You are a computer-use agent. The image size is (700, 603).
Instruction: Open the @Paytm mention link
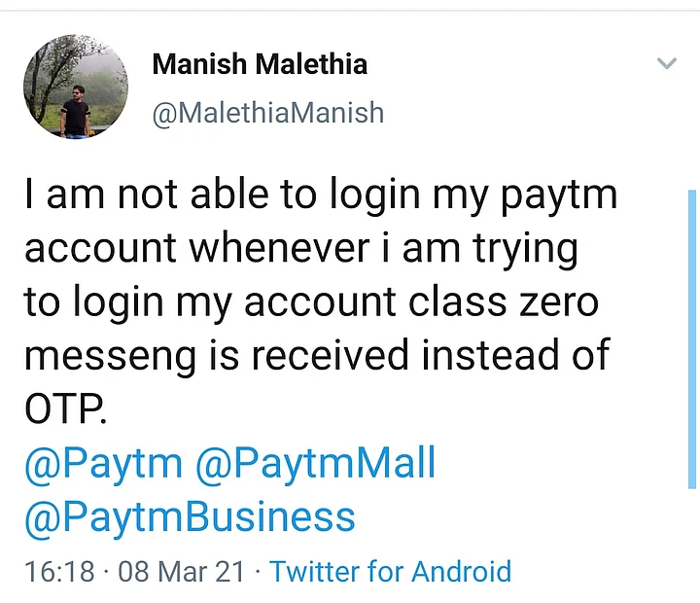[x=103, y=464]
